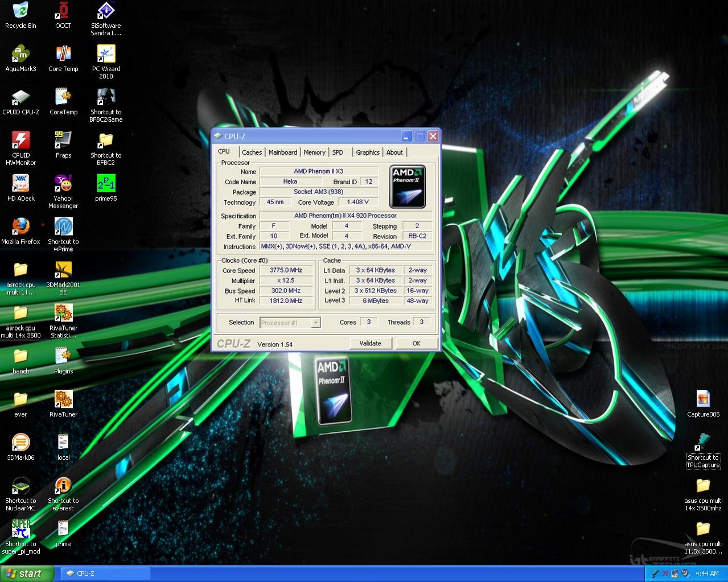Open asus cpu multi 11.5x folder
Screen dimensions: 728x582
(x=703, y=538)
